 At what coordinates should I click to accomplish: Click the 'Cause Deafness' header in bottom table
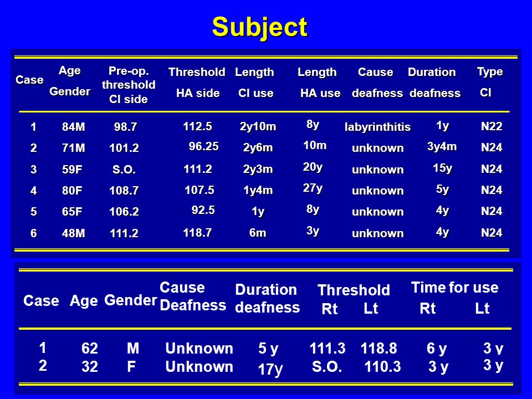pos(193,296)
